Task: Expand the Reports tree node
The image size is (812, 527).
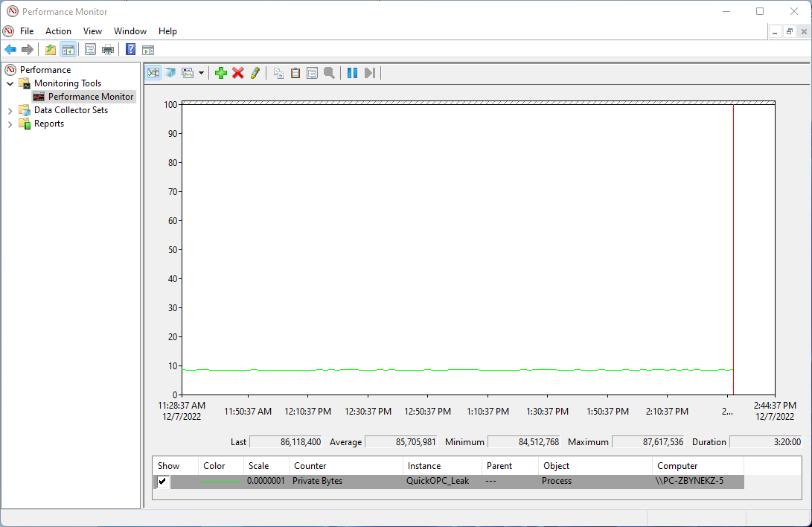Action: (x=10, y=124)
